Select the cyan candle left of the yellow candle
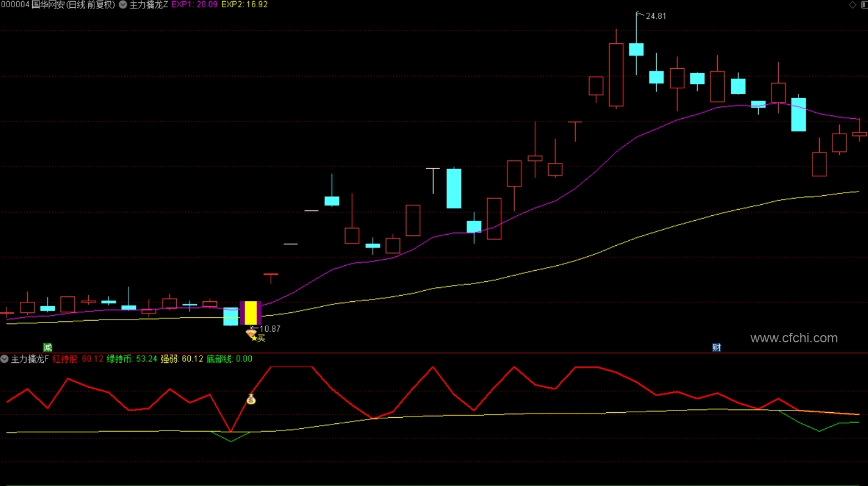Image resolution: width=868 pixels, height=486 pixels. click(231, 316)
